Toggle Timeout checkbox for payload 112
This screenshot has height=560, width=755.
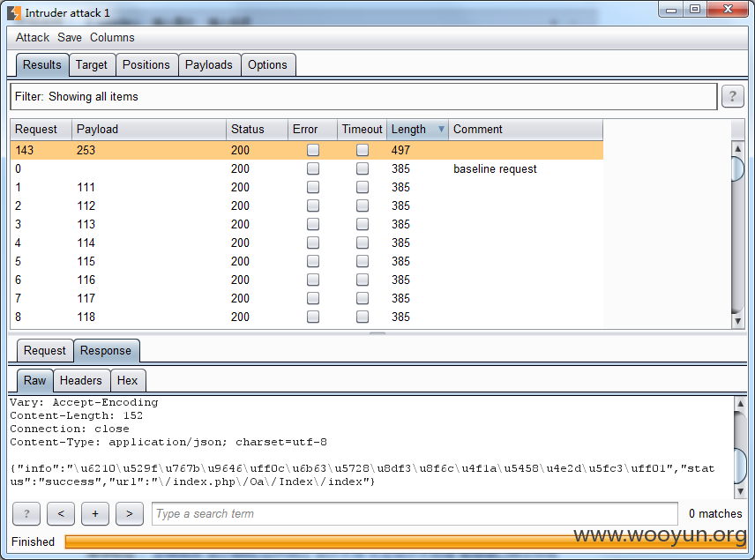(x=363, y=205)
